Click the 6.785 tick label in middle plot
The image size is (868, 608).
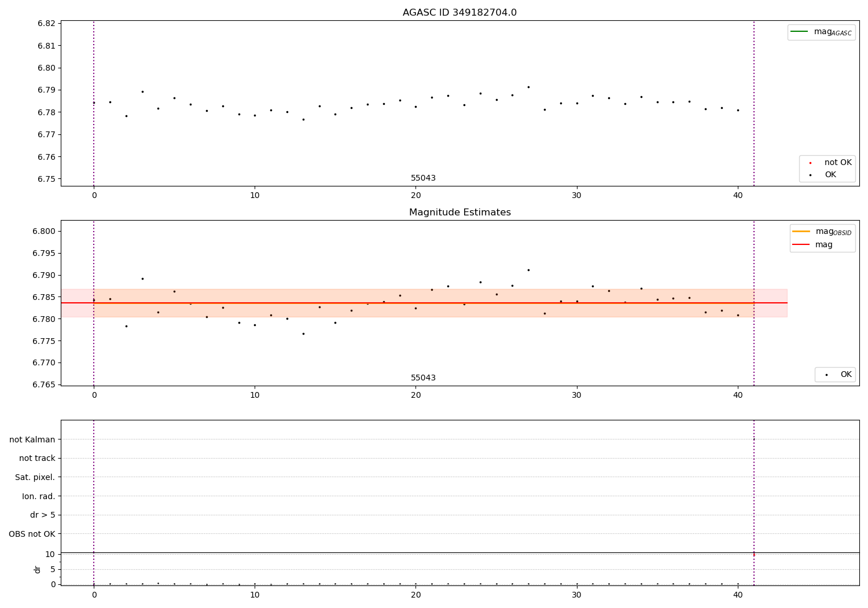coord(45,297)
